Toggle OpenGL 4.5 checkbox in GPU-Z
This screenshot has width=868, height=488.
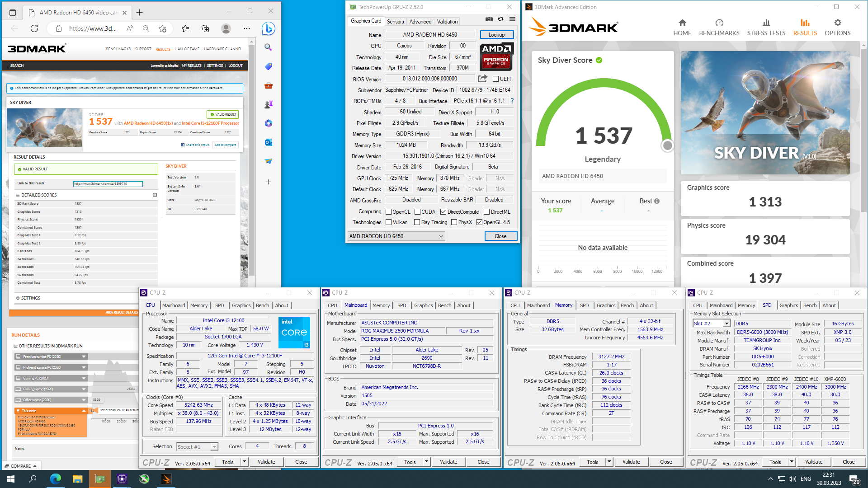[479, 222]
